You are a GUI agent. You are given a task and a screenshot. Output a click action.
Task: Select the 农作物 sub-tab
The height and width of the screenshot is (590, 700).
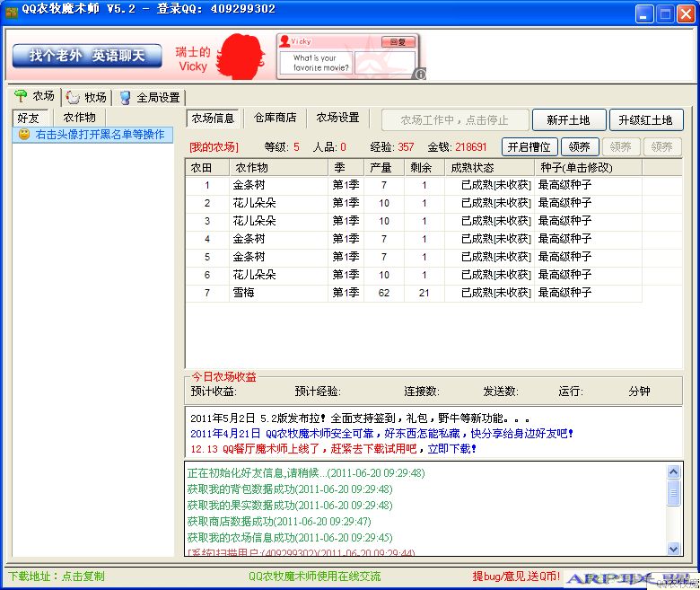80,118
